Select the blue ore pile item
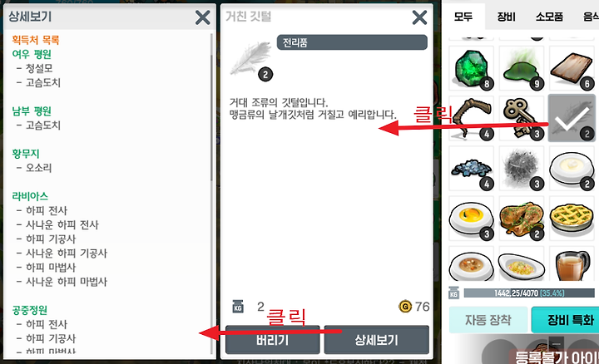The height and width of the screenshot is (364, 599). (471, 168)
